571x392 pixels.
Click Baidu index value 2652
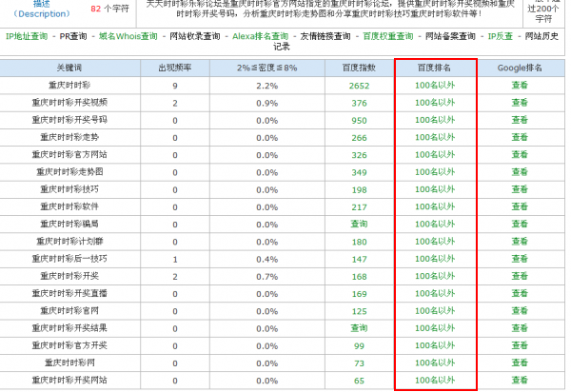(359, 86)
